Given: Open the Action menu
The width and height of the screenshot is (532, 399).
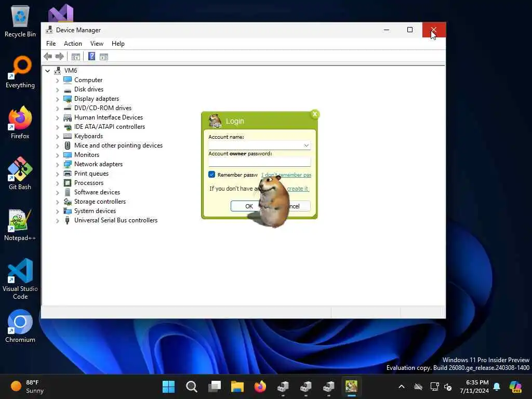Looking at the screenshot, I should click(73, 44).
